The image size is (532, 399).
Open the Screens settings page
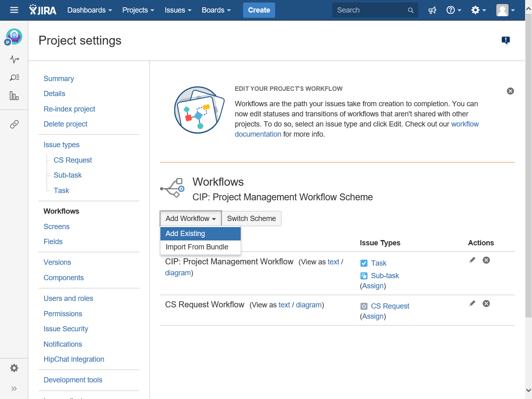tap(56, 227)
